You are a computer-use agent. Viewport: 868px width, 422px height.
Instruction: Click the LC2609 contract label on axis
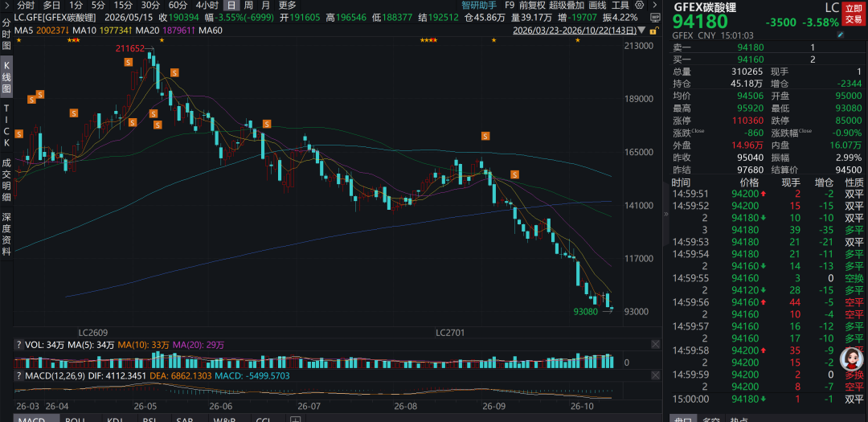92,334
